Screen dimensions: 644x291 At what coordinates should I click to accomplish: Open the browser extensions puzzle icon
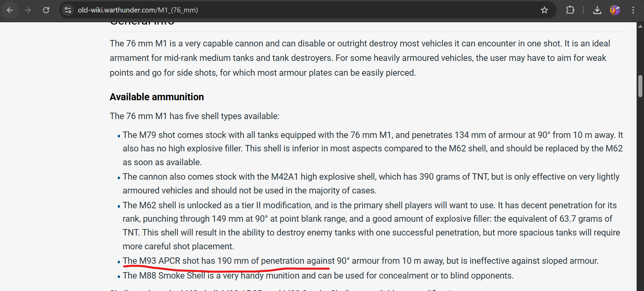tap(570, 10)
